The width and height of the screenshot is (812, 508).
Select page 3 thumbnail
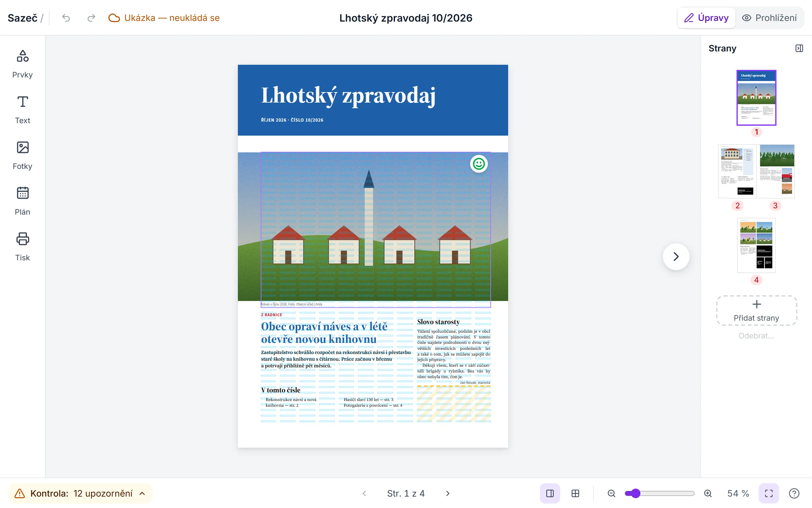[x=776, y=171]
